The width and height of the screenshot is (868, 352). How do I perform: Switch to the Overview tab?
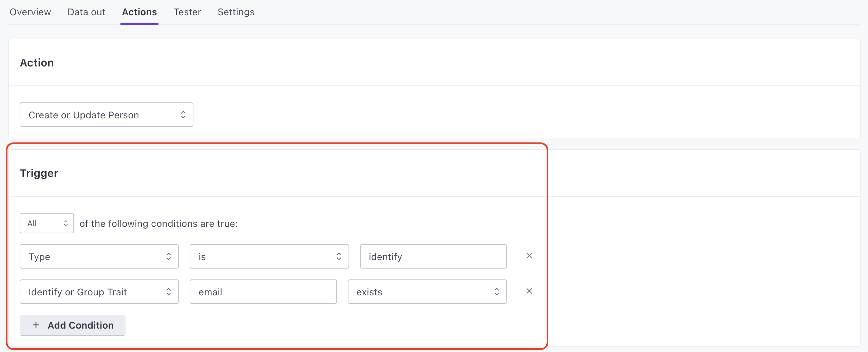30,12
